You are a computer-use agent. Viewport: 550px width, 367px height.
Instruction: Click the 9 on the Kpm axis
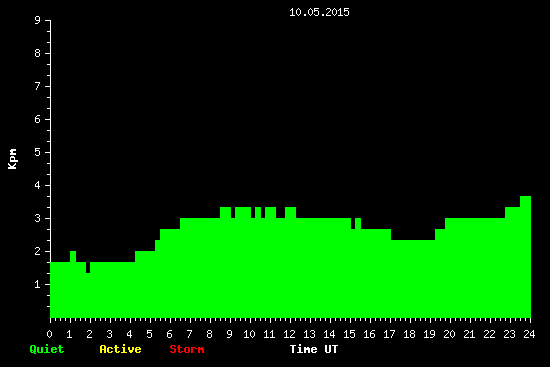(38, 20)
